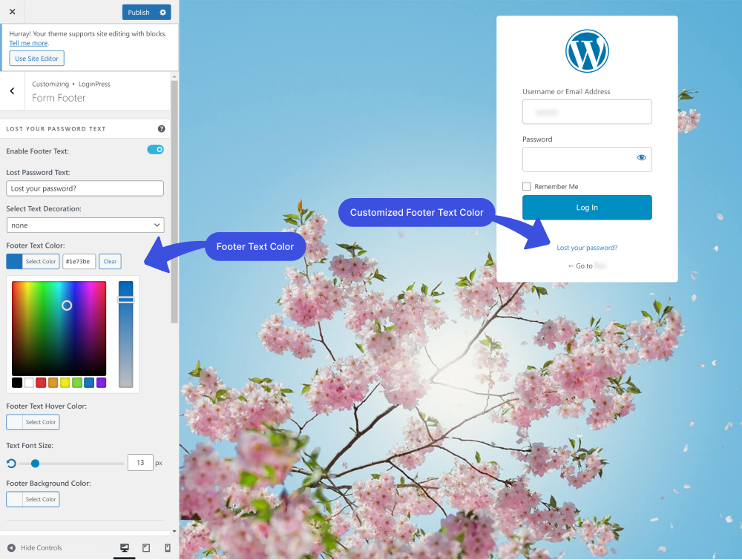
Task: Click Select Color for Footer Text Color
Action: 33,262
